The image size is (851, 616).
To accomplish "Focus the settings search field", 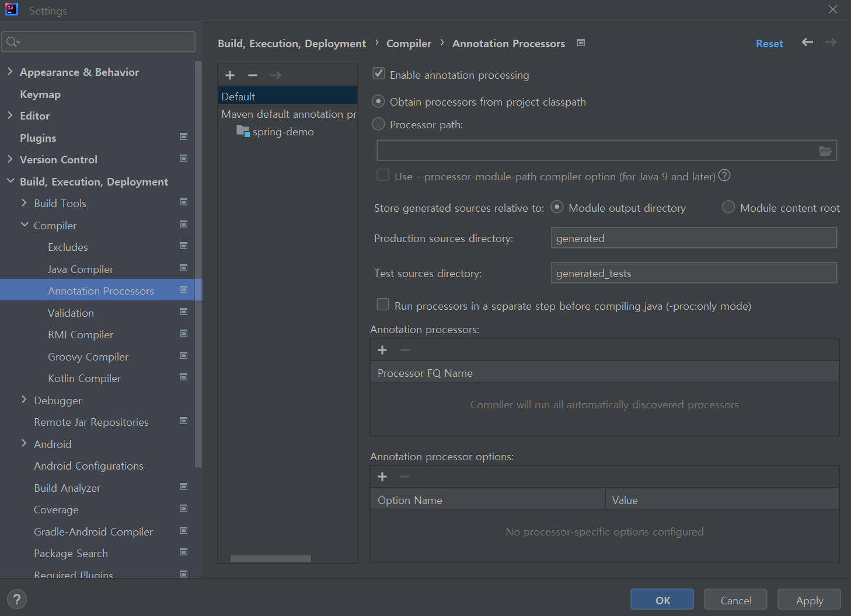I will pos(98,42).
